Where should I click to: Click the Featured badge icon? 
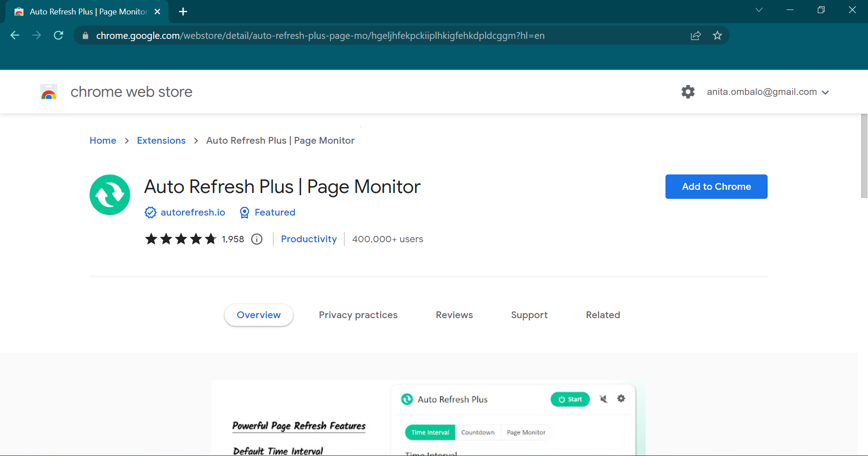coord(245,212)
